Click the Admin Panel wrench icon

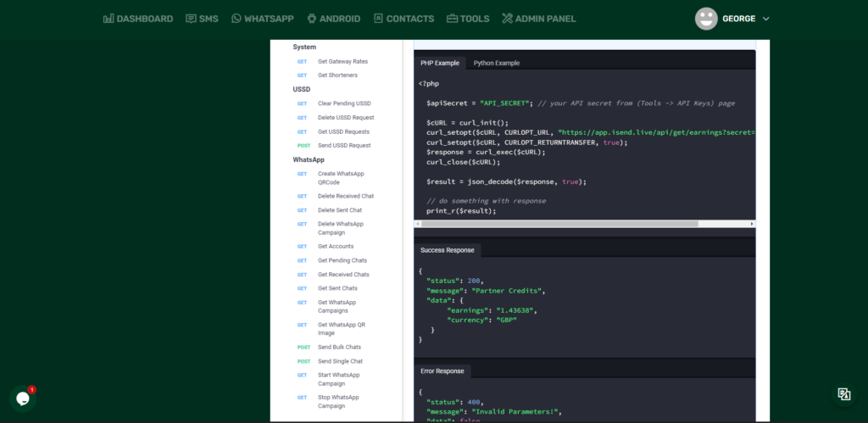(x=508, y=19)
